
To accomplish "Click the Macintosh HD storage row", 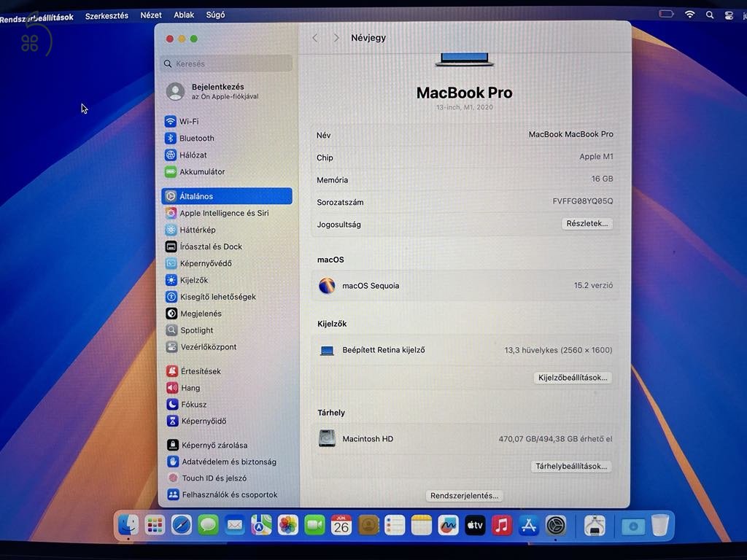I will pos(465,438).
